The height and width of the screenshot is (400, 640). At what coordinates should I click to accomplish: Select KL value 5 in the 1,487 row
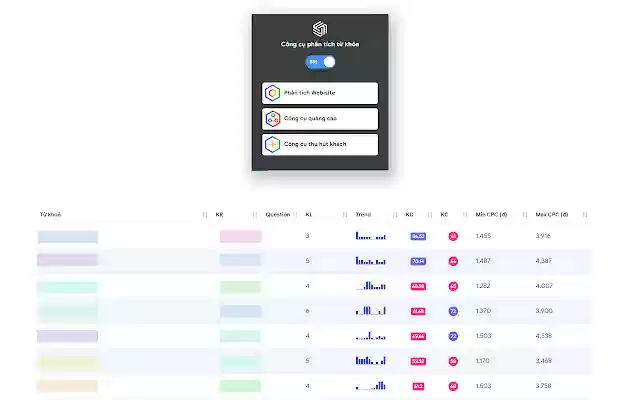307,261
